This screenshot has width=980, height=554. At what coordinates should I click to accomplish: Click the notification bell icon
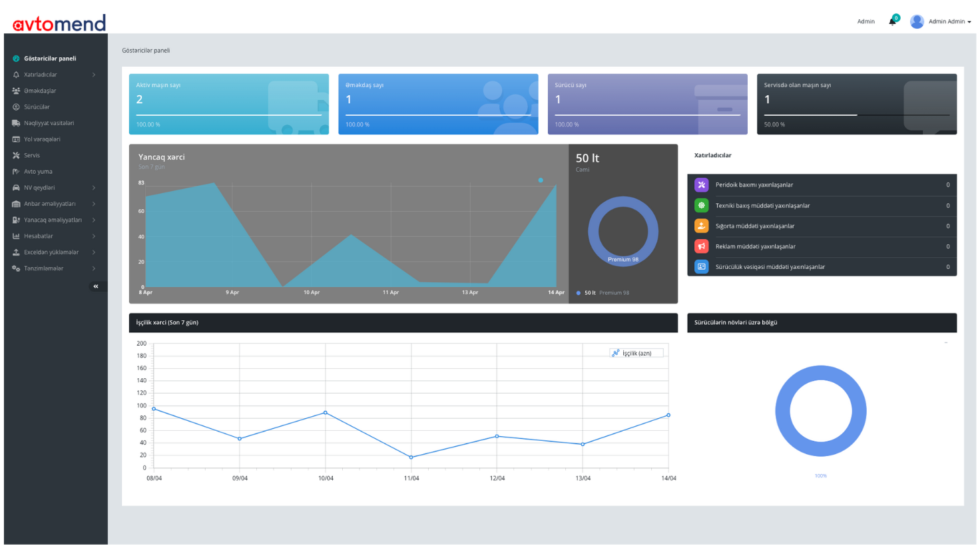(x=892, y=22)
